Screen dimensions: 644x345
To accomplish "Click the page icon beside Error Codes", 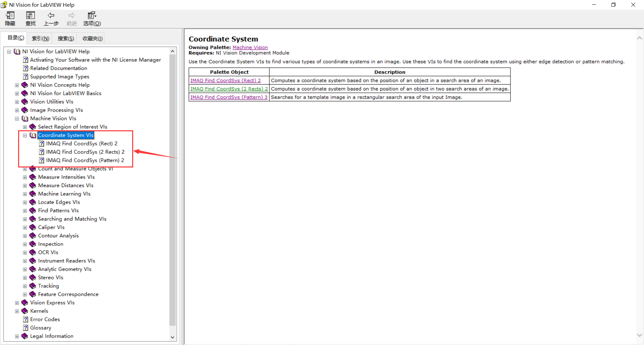I will (x=25, y=320).
